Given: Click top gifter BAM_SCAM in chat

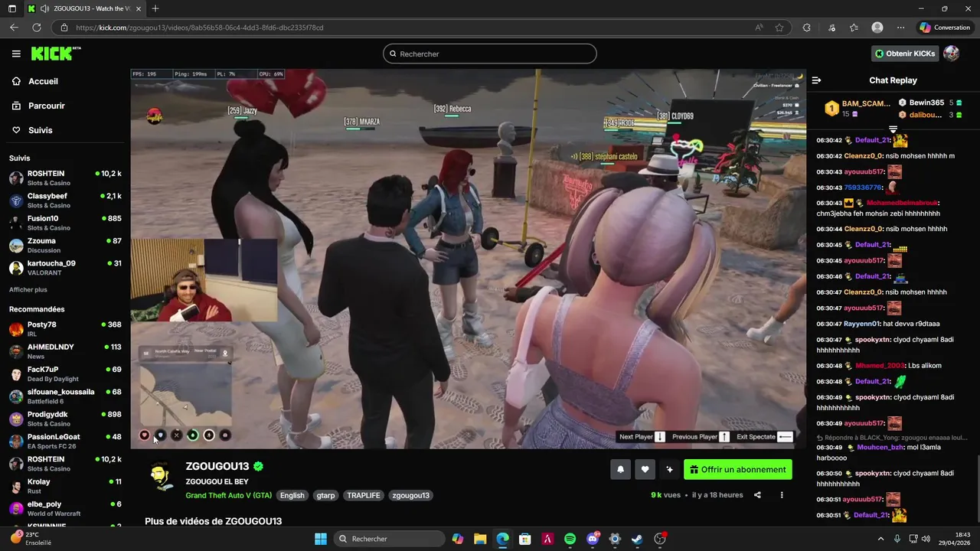Looking at the screenshot, I should pyautogui.click(x=866, y=103).
